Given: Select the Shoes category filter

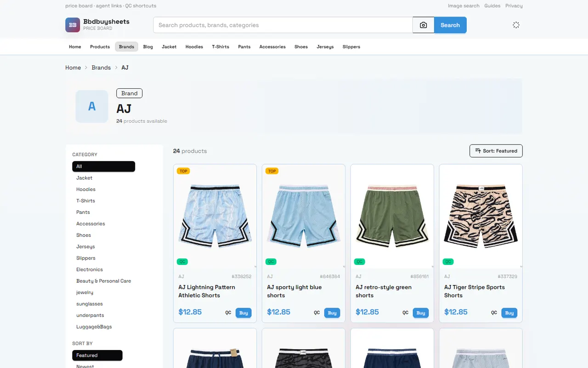Looking at the screenshot, I should 84,235.
